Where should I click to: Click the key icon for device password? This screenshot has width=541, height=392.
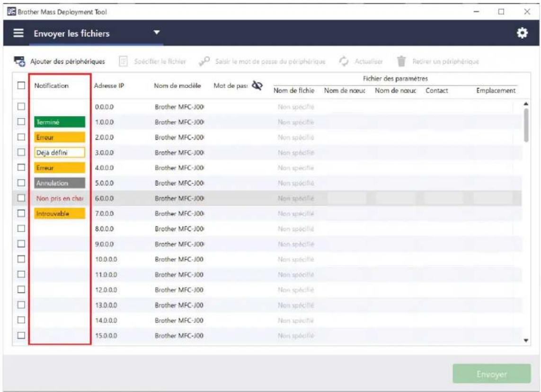click(x=204, y=61)
